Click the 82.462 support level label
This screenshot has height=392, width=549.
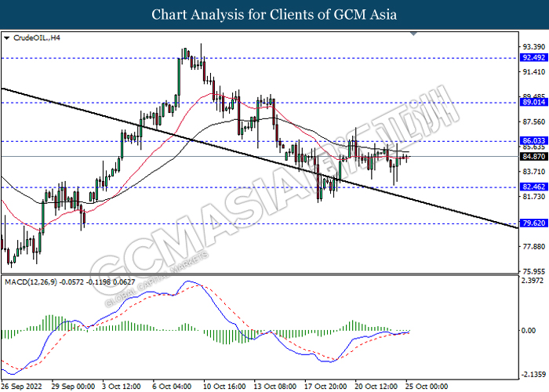click(533, 187)
